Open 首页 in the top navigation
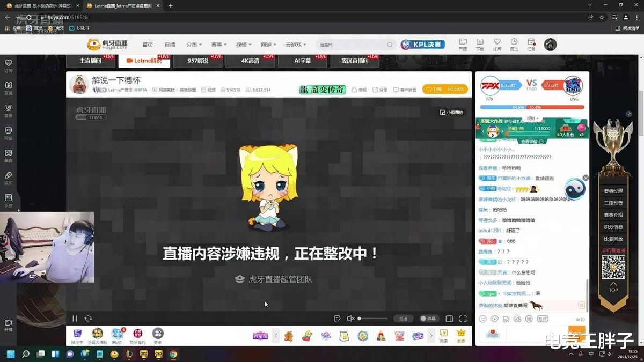The image size is (644, 362). [148, 45]
